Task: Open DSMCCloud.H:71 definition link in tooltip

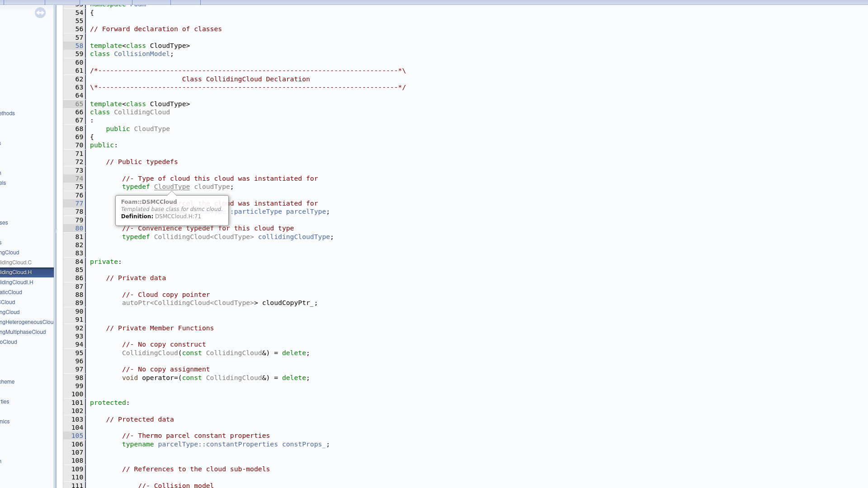Action: point(178,216)
